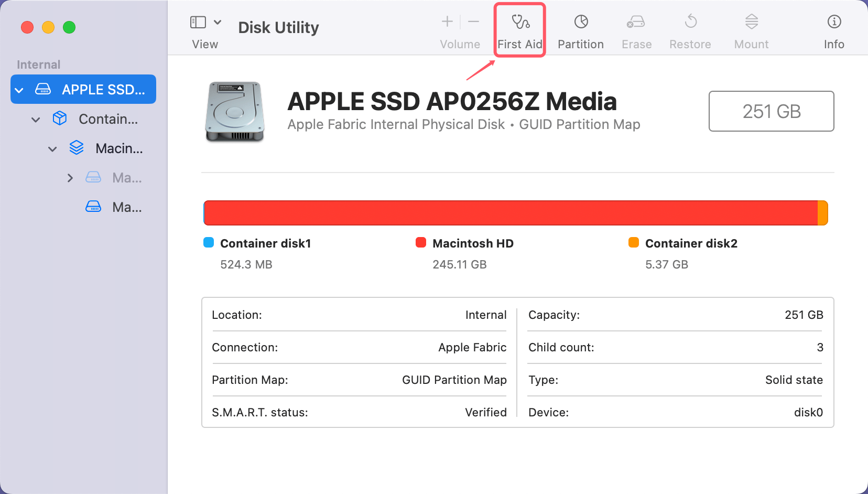Expand the hidden Macintosh volume chevron

pyautogui.click(x=71, y=177)
